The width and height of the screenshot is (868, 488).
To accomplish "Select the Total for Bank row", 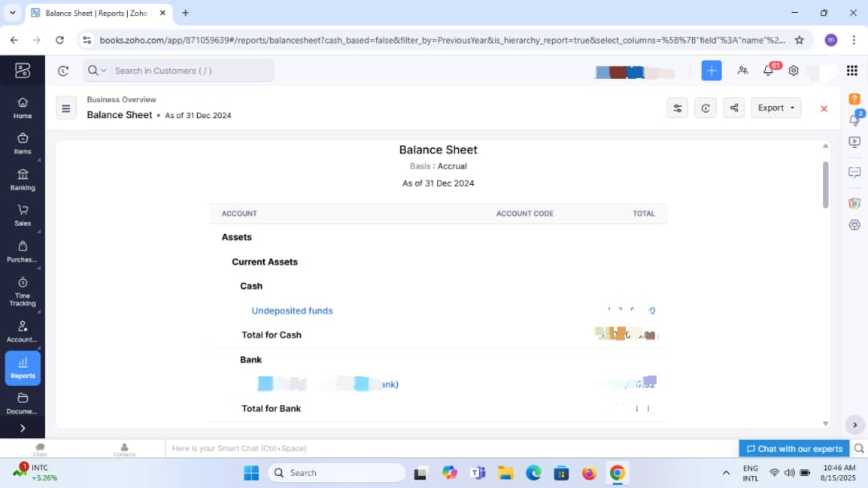I will point(439,408).
